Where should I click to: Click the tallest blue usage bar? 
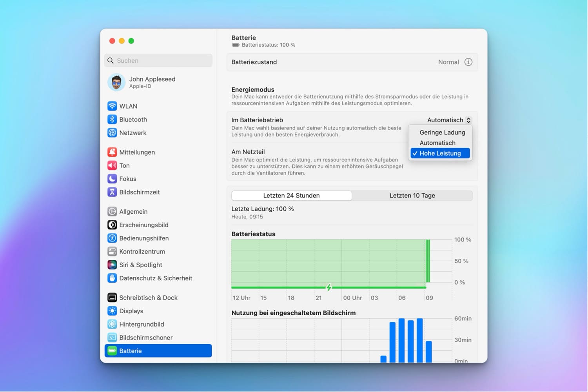(x=401, y=340)
